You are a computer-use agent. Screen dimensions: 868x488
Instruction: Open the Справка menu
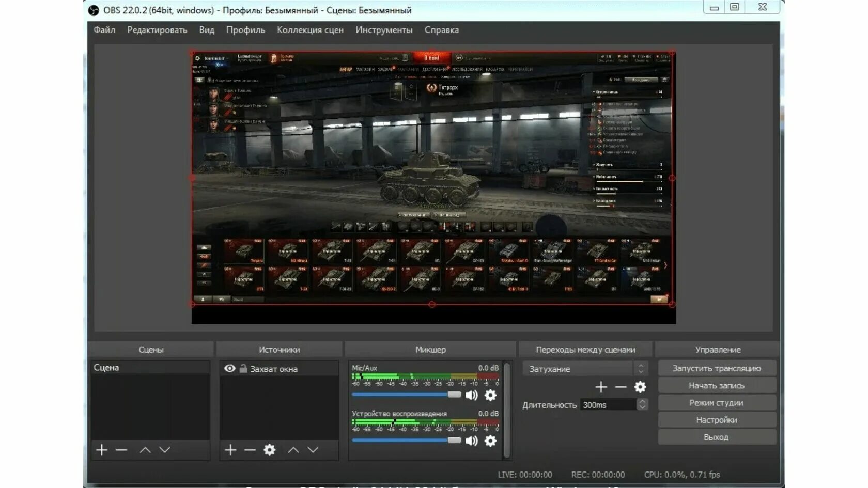pyautogui.click(x=442, y=30)
